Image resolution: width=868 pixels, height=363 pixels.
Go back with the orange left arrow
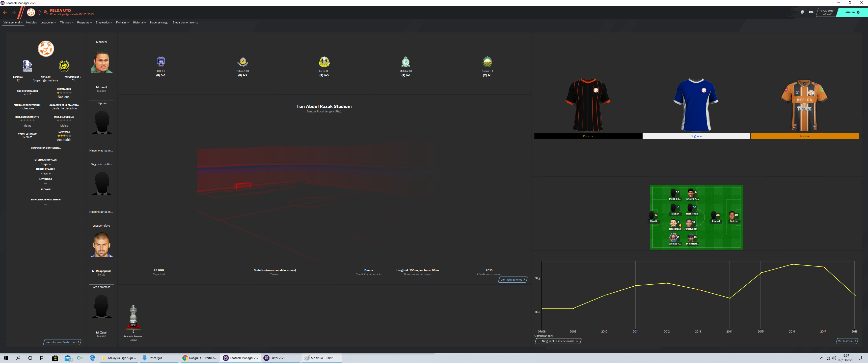5,12
